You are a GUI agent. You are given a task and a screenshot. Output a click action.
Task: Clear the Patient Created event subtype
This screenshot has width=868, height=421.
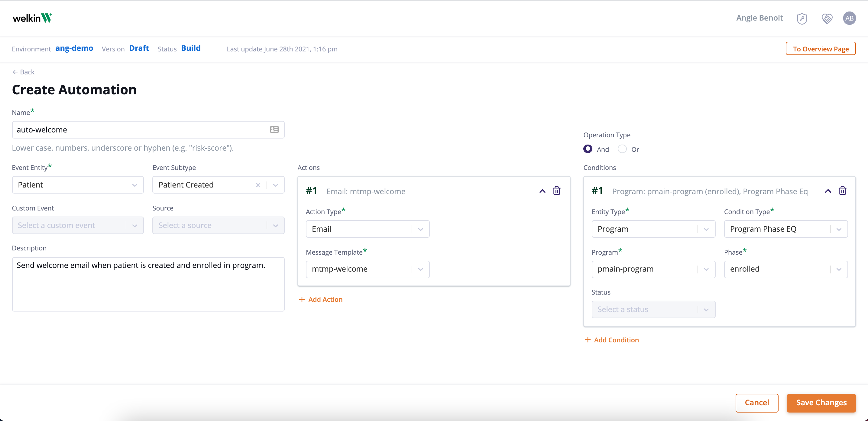(x=258, y=185)
